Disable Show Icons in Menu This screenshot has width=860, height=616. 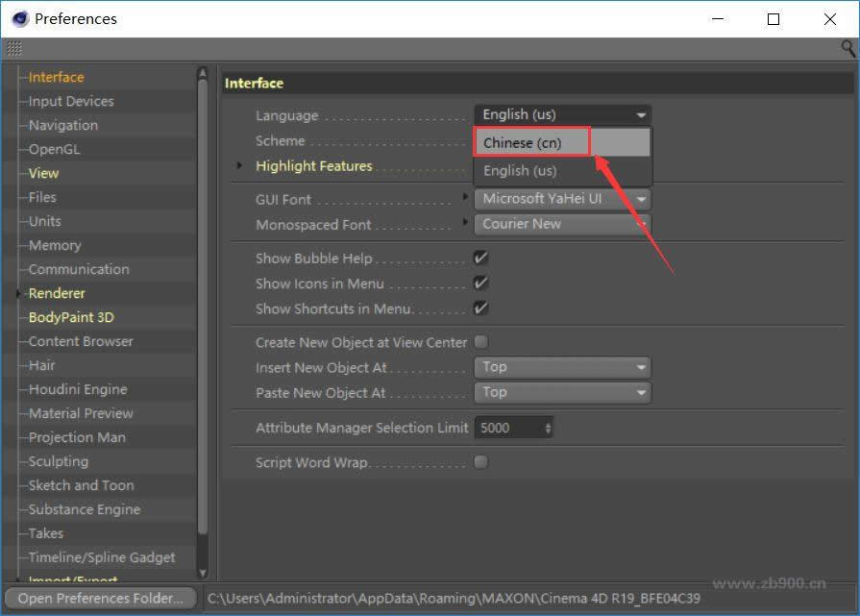click(x=481, y=283)
